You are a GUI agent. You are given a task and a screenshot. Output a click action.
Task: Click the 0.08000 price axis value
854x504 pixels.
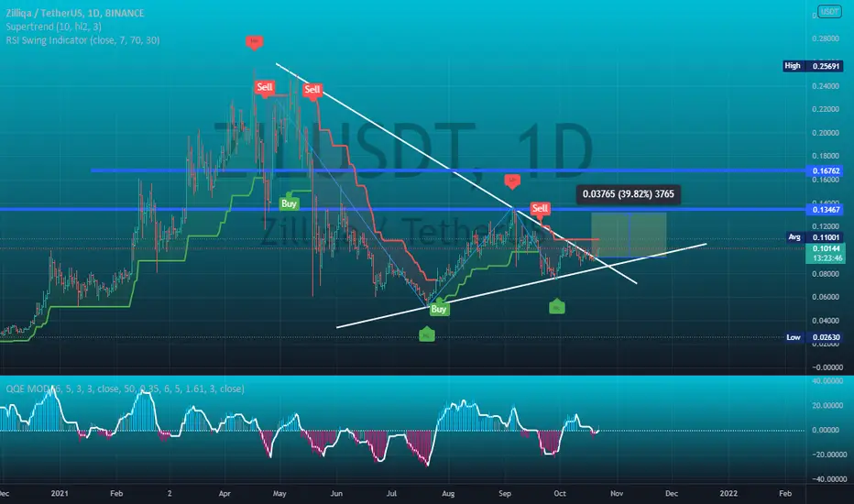pos(825,273)
